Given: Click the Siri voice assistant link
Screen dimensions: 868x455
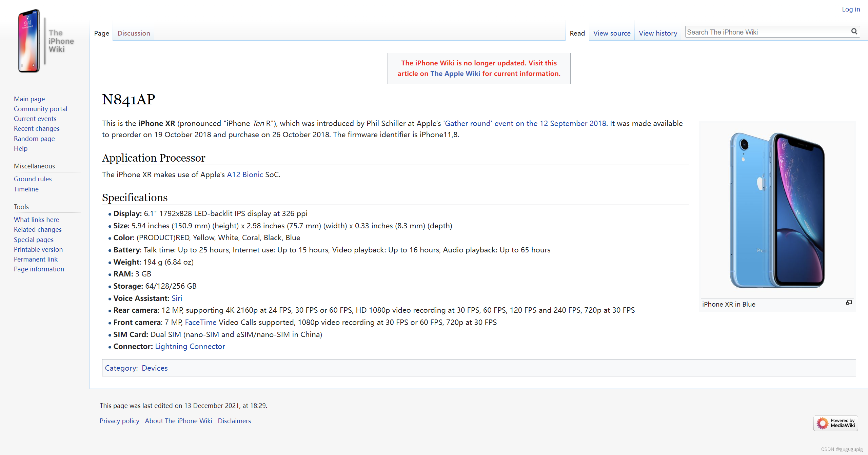Looking at the screenshot, I should tap(177, 298).
